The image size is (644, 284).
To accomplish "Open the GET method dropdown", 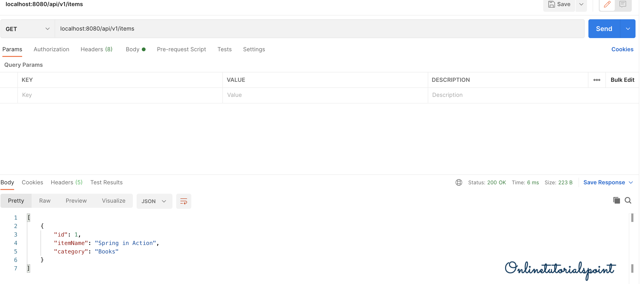I will point(28,29).
